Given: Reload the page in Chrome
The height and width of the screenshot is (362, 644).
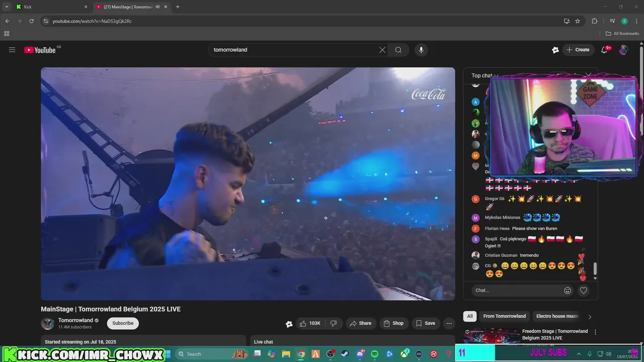Looking at the screenshot, I should [31, 21].
